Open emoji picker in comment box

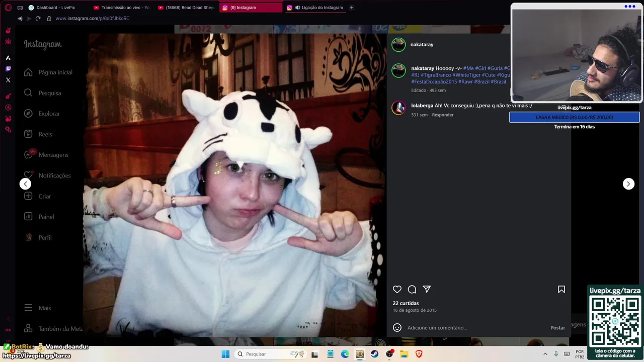pos(397,328)
